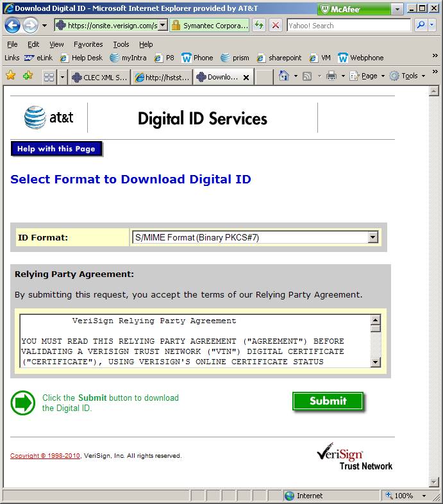Open the Copyright © 1998-2010 link

tap(45, 455)
